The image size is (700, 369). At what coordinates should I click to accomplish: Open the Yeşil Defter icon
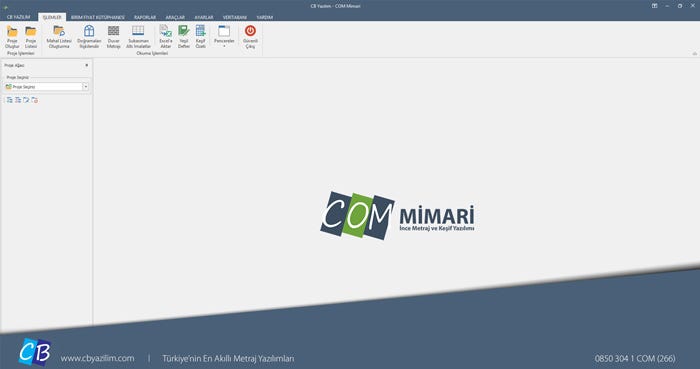click(184, 31)
